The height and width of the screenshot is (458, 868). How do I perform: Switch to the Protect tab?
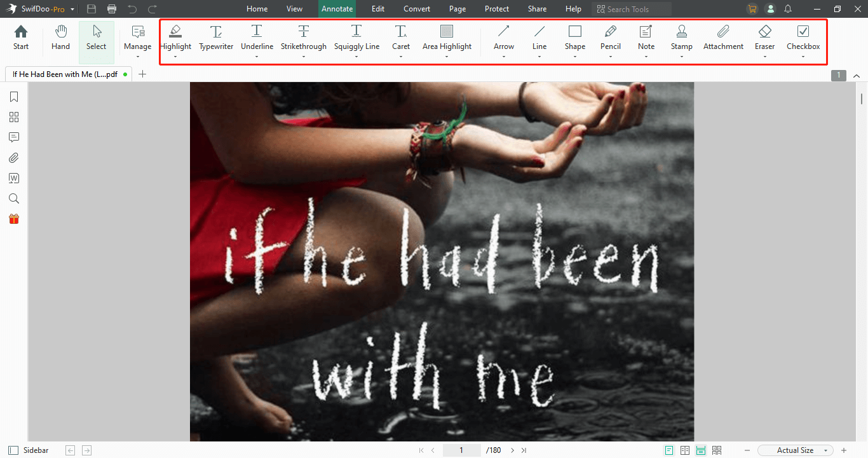(x=497, y=9)
